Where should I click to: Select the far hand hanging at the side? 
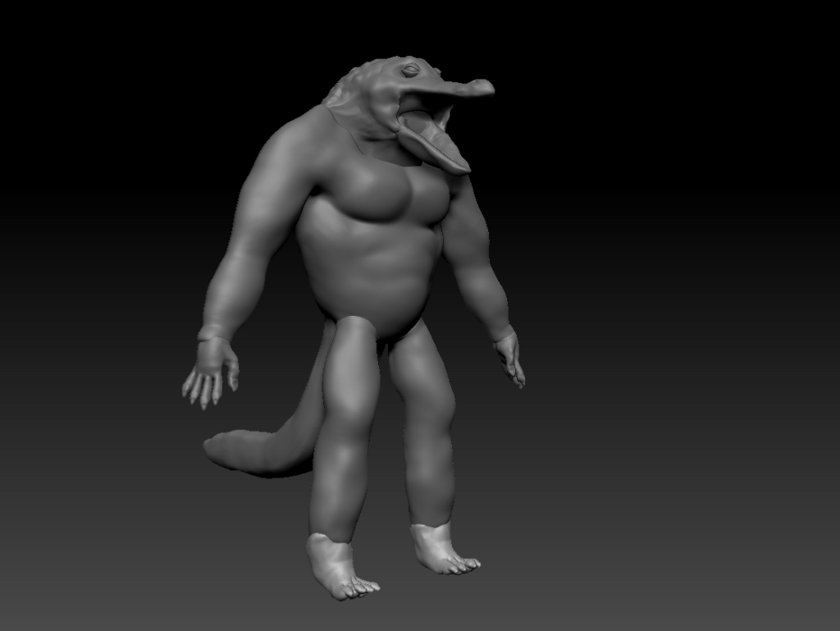509,359
